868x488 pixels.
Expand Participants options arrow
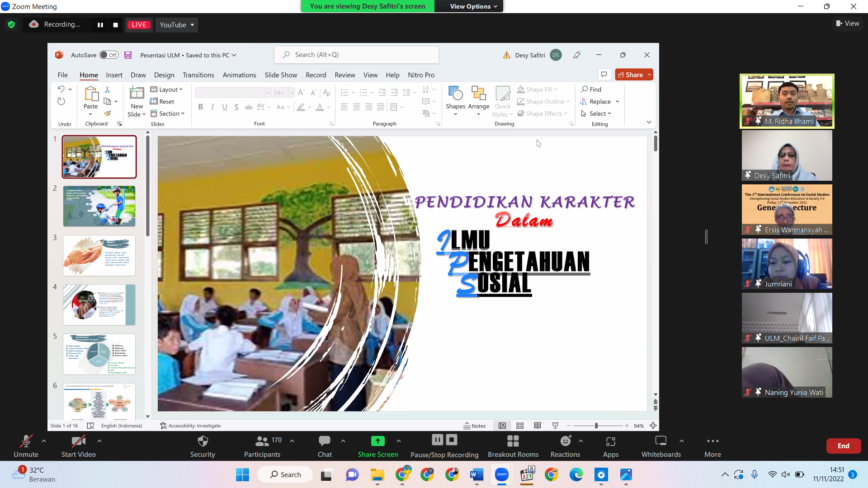292,441
